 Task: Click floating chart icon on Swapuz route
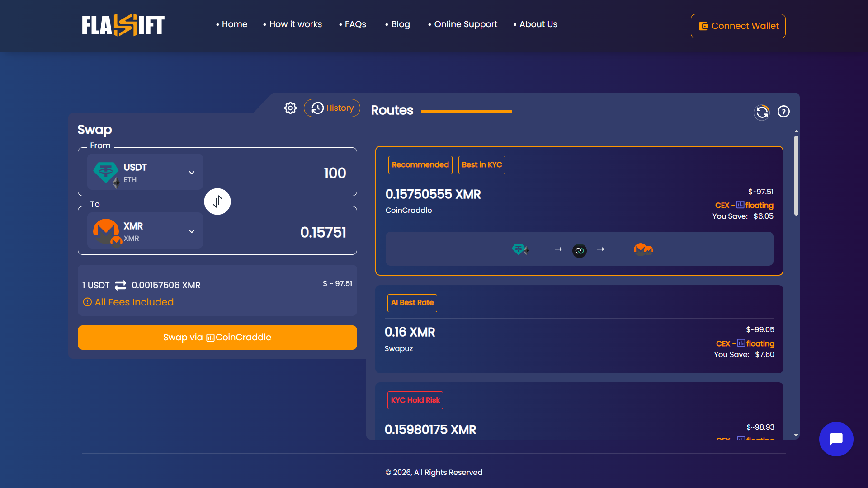pos(741,343)
